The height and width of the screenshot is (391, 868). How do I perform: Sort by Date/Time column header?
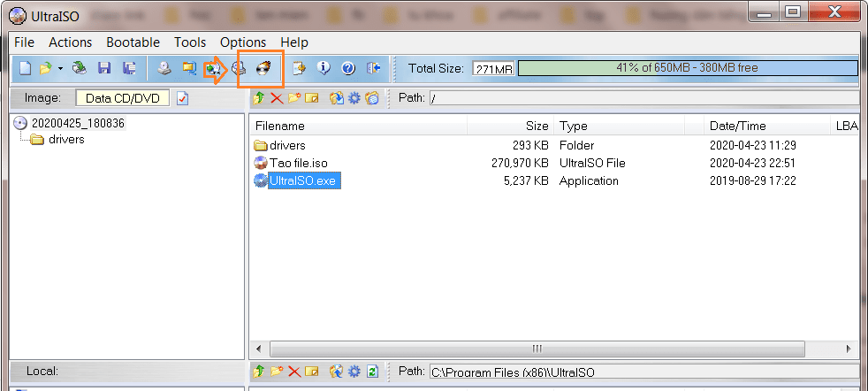(x=766, y=126)
